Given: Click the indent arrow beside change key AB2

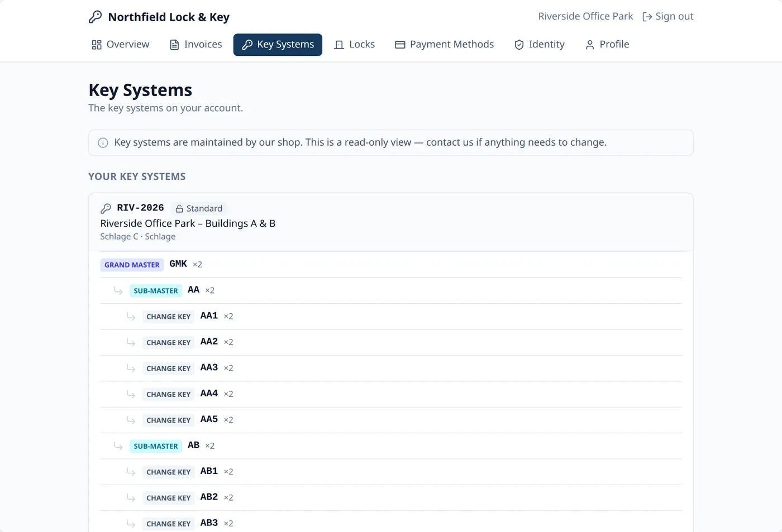Looking at the screenshot, I should (131, 497).
